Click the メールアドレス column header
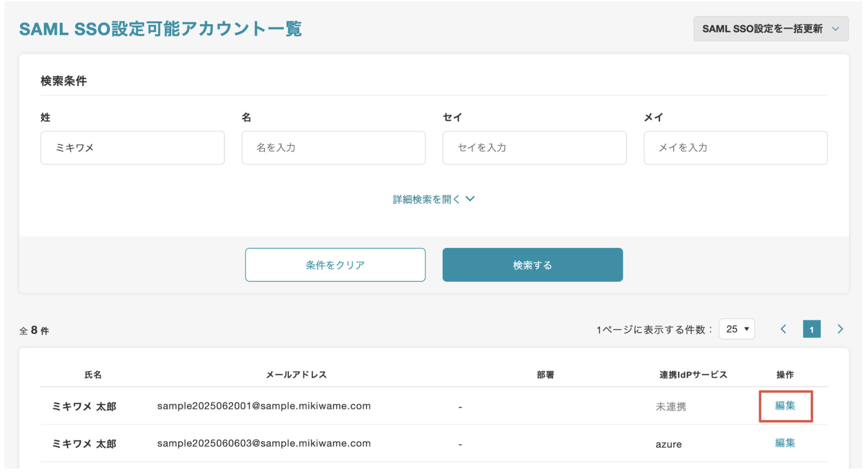 click(x=296, y=374)
